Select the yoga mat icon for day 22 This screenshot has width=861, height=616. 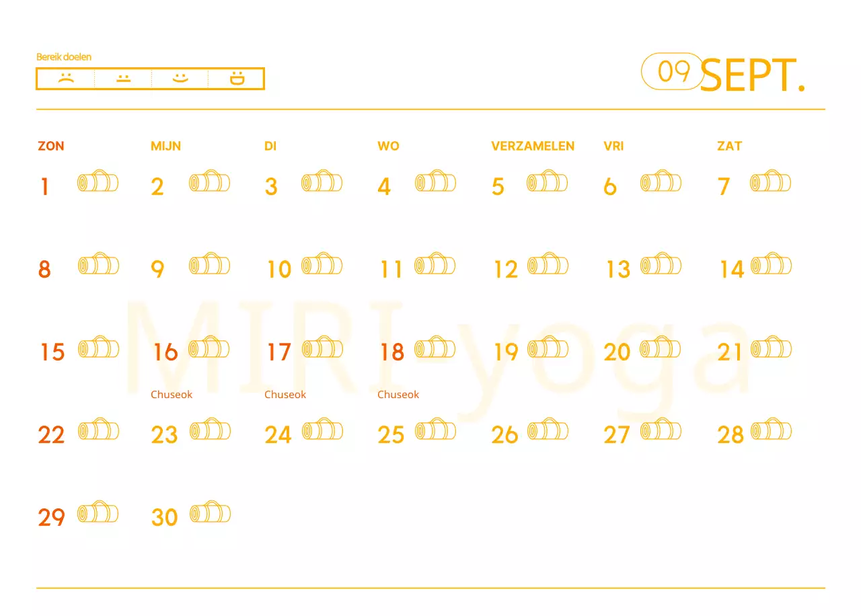click(x=98, y=430)
